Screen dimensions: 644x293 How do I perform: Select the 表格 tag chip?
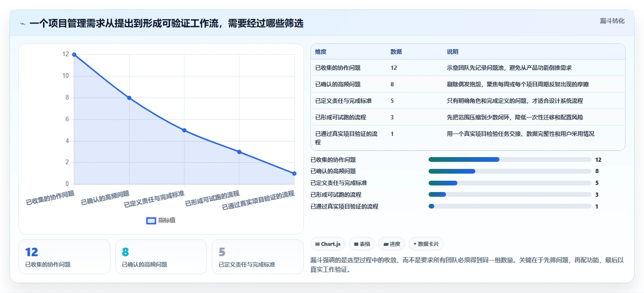(x=362, y=244)
